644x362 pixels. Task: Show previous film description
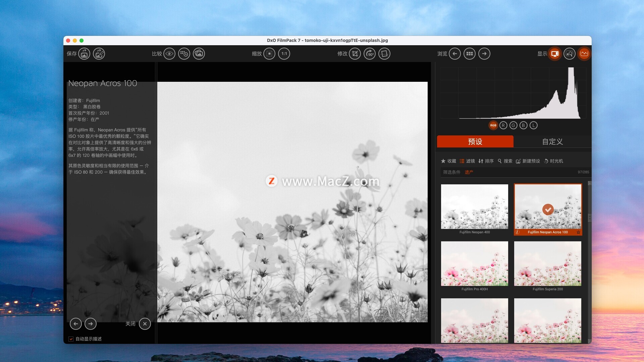click(76, 324)
